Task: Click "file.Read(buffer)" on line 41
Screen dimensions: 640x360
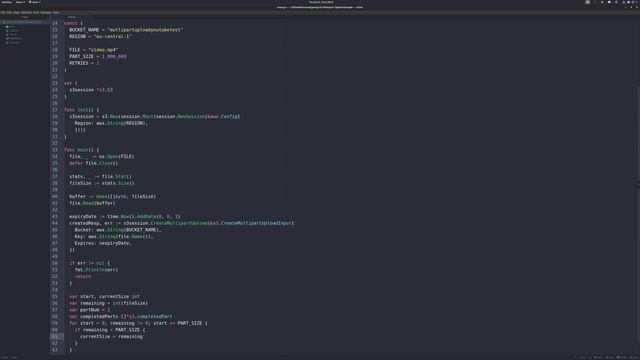Action: 92,203
